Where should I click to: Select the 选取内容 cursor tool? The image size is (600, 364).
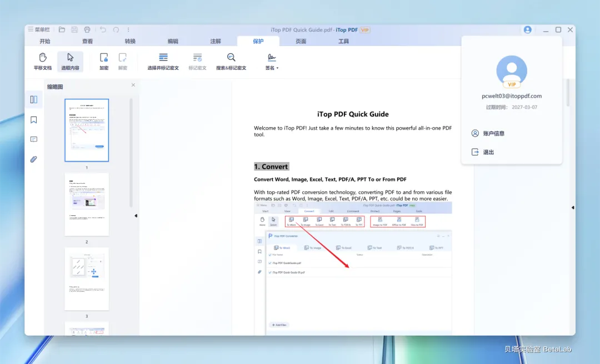pos(70,62)
